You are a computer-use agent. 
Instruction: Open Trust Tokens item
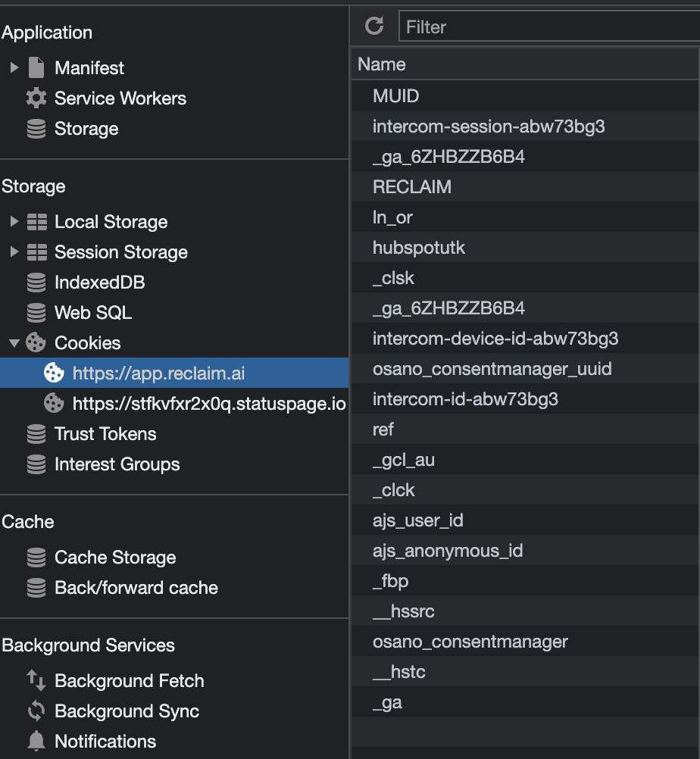(105, 434)
